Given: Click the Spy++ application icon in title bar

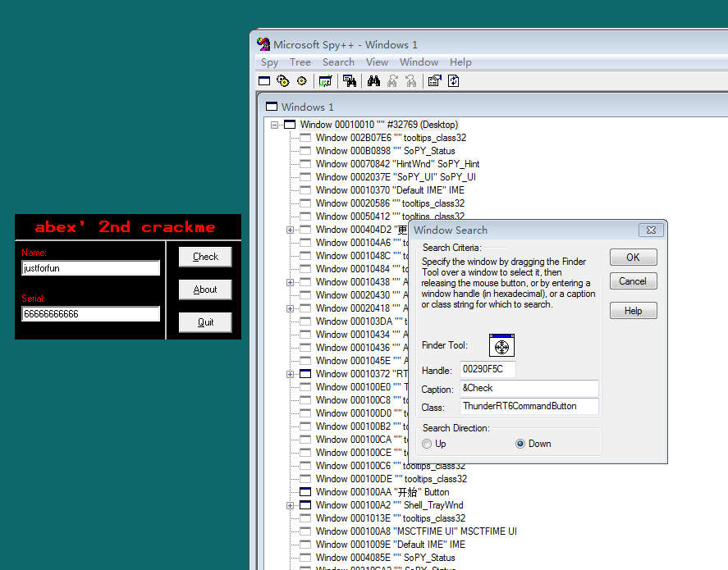Looking at the screenshot, I should click(x=263, y=44).
